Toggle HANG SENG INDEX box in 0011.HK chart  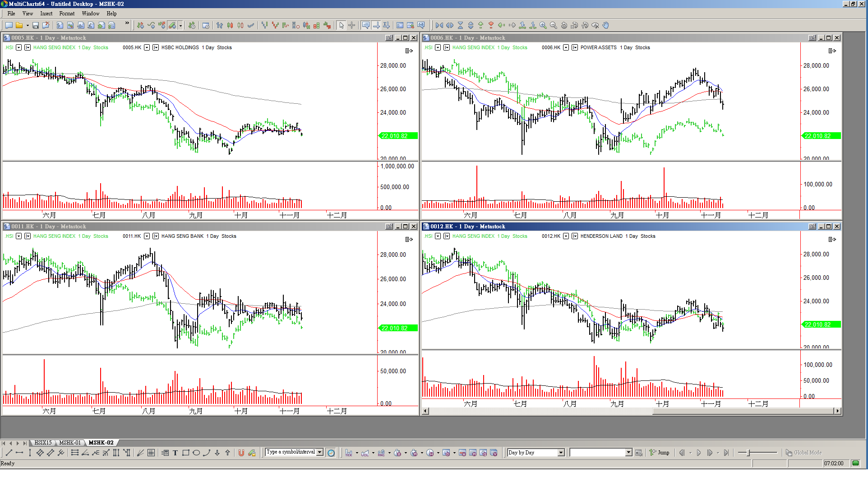pos(28,236)
